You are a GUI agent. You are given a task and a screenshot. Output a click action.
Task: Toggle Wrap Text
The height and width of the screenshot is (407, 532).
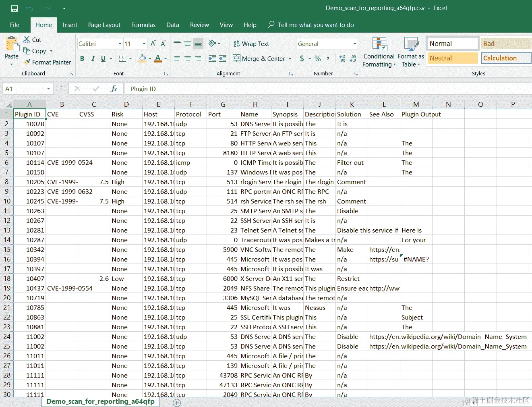click(251, 44)
